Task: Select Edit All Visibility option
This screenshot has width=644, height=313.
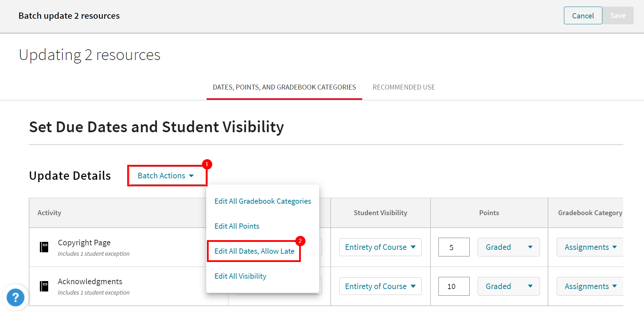Action: click(x=240, y=276)
